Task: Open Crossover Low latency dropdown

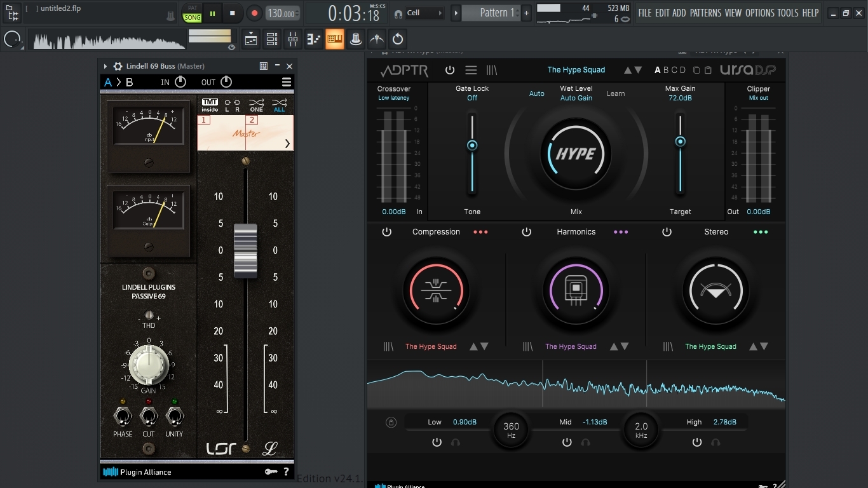Action: [394, 98]
